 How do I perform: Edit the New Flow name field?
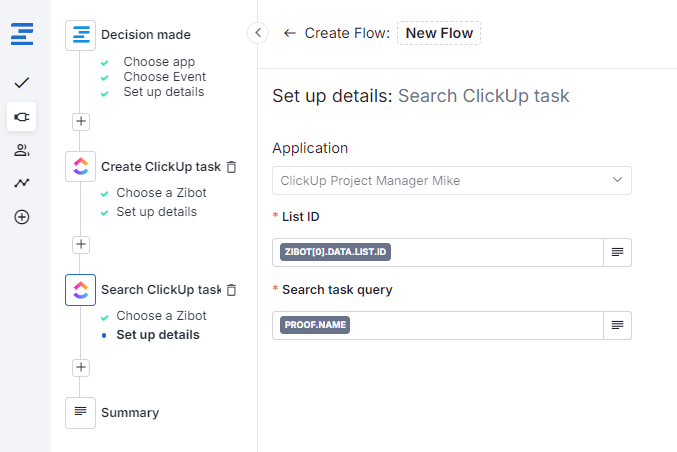439,33
